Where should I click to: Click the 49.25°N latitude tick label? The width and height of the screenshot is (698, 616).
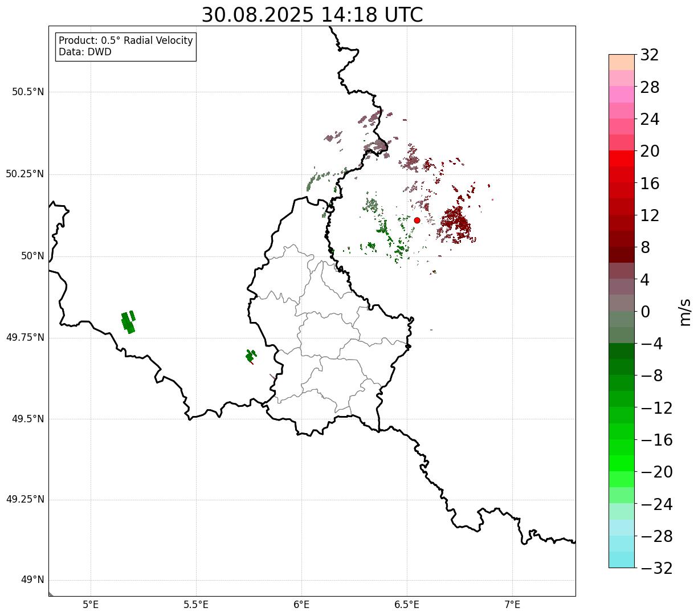pyautogui.click(x=25, y=500)
